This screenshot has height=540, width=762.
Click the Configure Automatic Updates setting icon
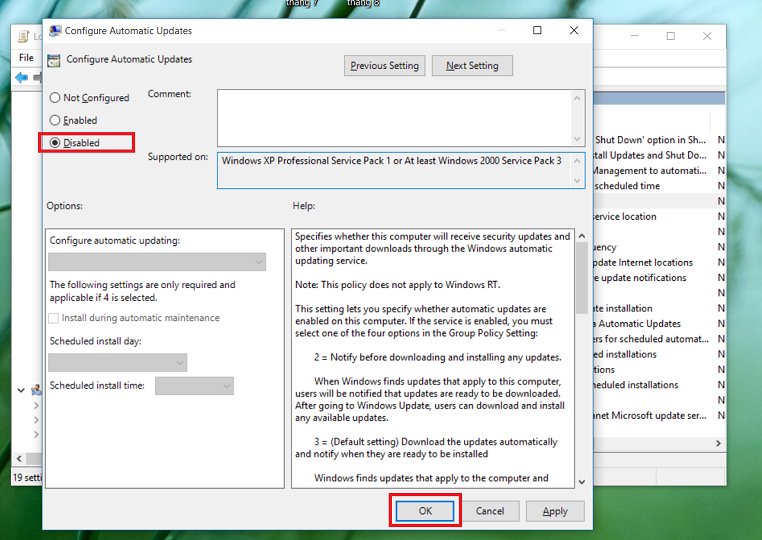click(53, 60)
